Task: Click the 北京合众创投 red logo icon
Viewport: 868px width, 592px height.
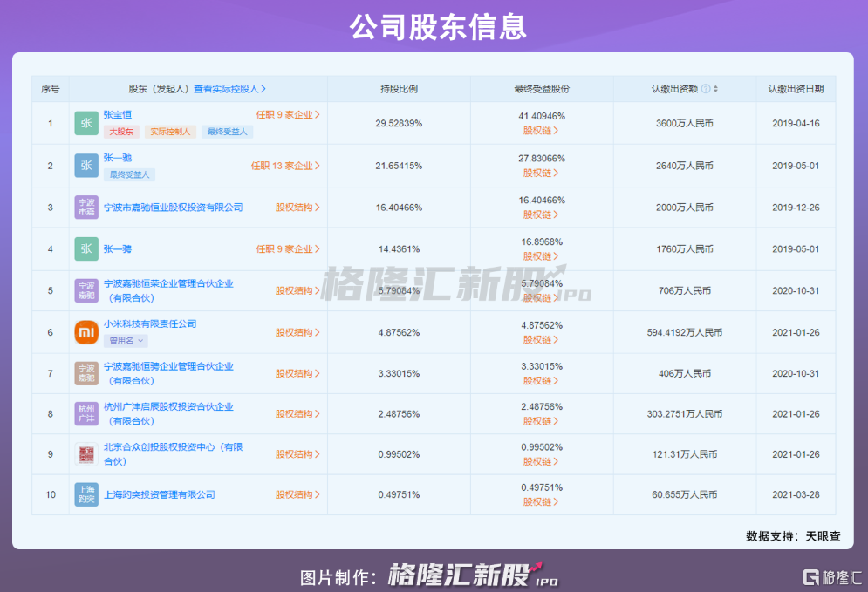Action: 86,453
